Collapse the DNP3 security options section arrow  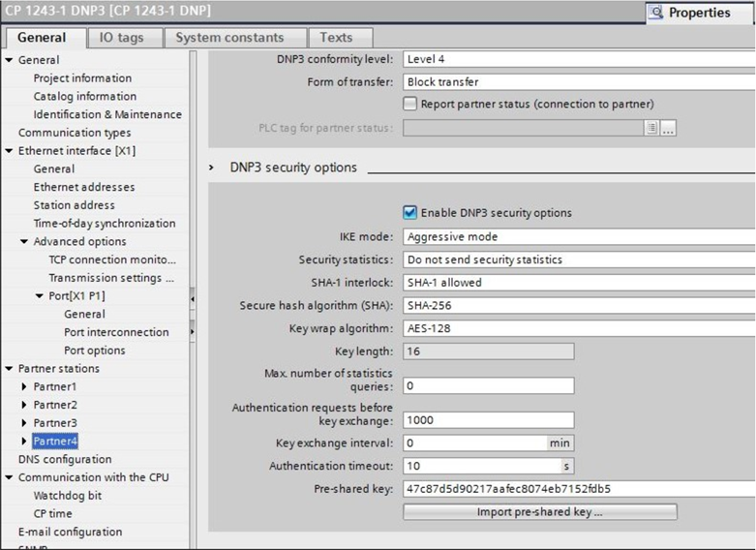coord(213,168)
